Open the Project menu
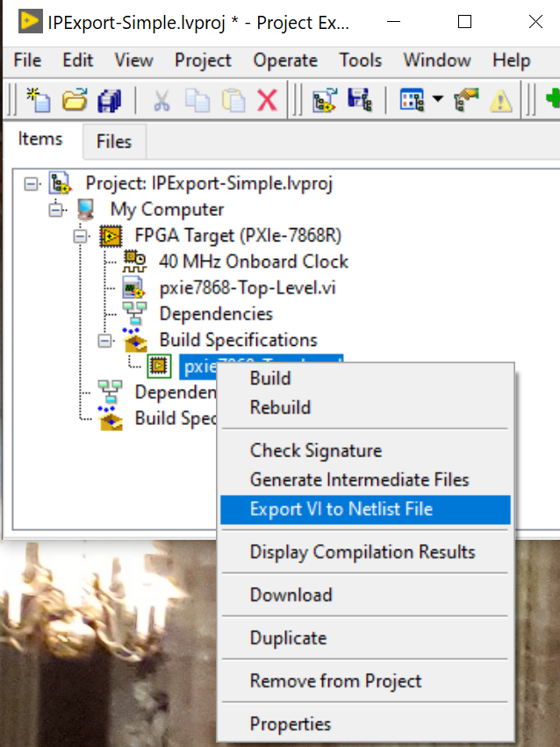The height and width of the screenshot is (747, 560). (x=203, y=61)
